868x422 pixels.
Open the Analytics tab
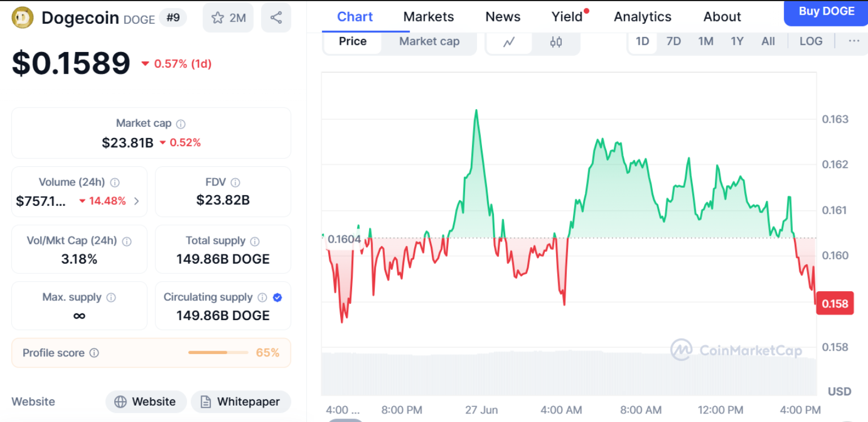(643, 17)
